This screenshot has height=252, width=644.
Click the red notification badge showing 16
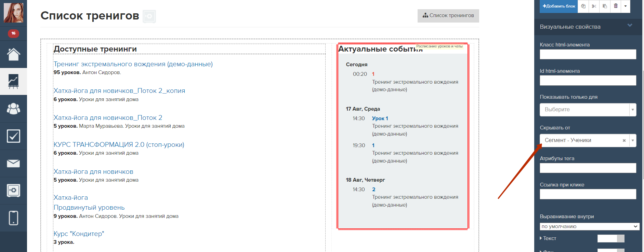pyautogui.click(x=13, y=33)
